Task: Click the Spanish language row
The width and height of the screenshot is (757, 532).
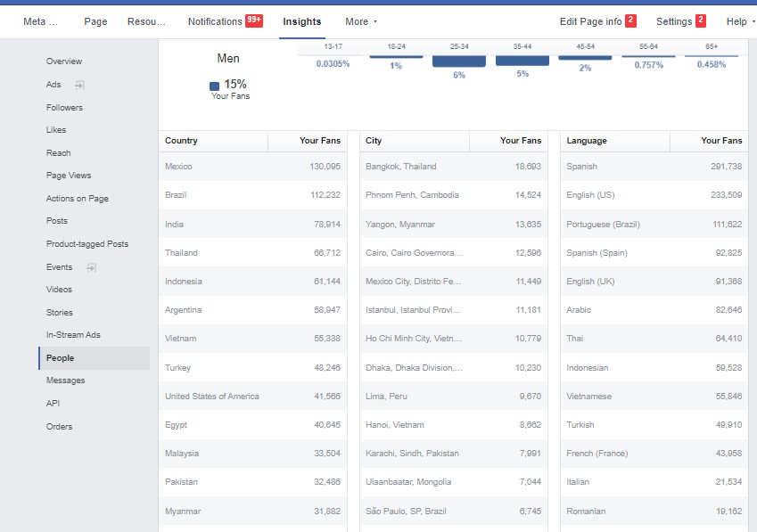Action: (654, 167)
